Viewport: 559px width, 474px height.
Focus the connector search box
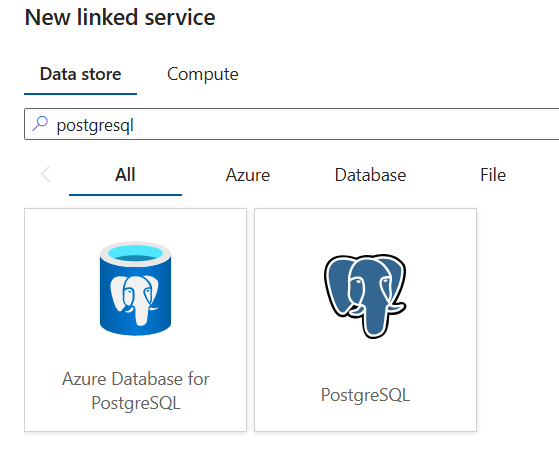[292, 124]
